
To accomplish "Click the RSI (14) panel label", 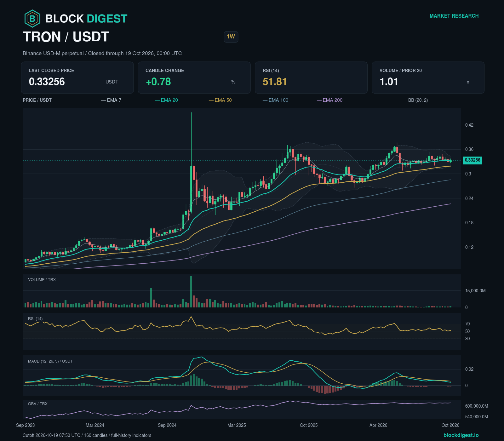I will coord(35,319).
